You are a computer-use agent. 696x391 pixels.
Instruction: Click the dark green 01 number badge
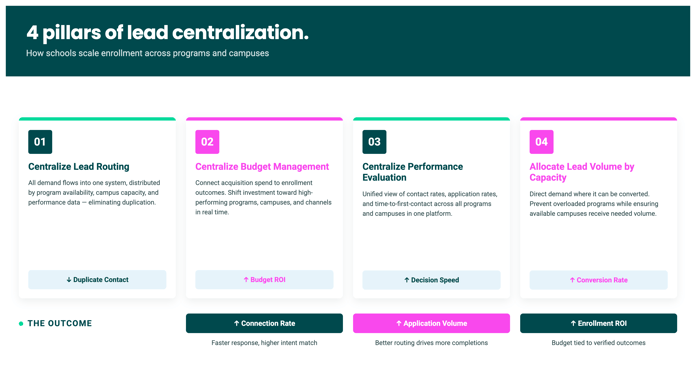click(x=40, y=142)
